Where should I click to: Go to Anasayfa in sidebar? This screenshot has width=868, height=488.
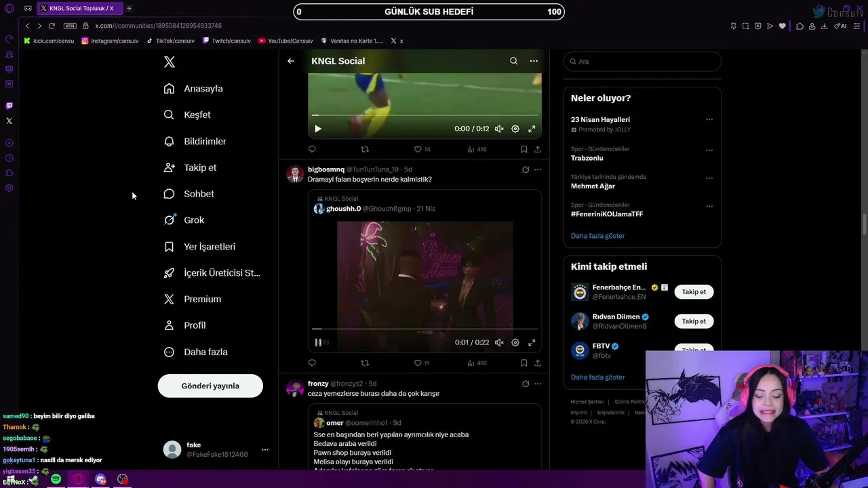click(x=193, y=89)
